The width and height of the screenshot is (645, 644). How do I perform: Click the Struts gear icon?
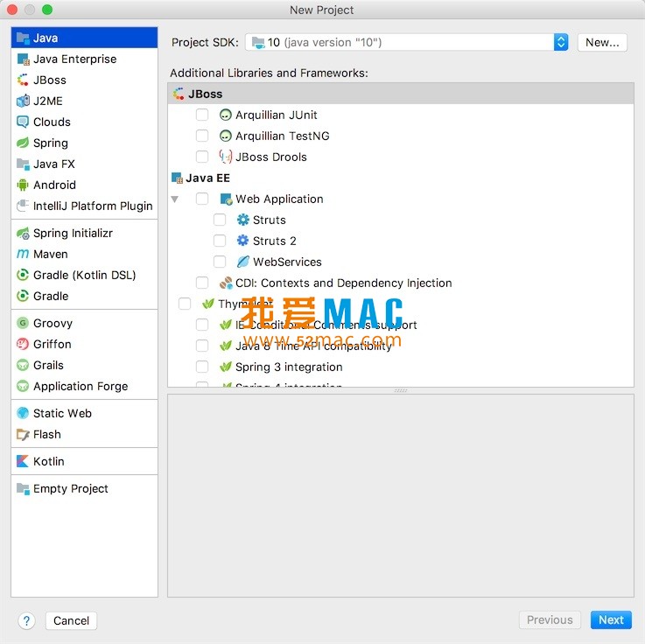click(243, 220)
